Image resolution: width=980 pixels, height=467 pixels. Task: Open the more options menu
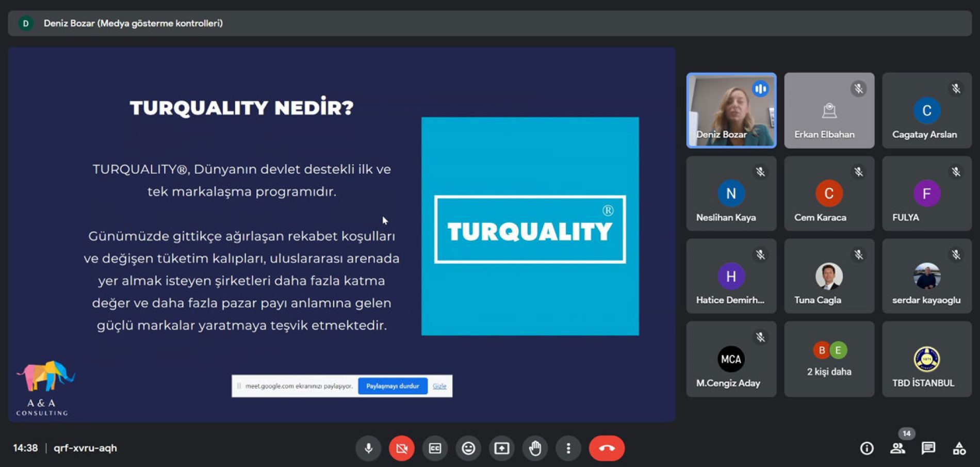pos(569,448)
